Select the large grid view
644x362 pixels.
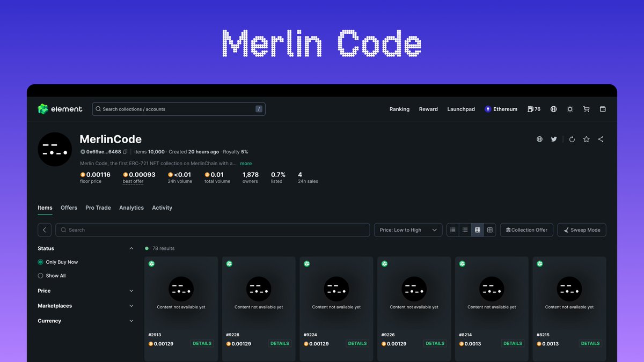490,230
